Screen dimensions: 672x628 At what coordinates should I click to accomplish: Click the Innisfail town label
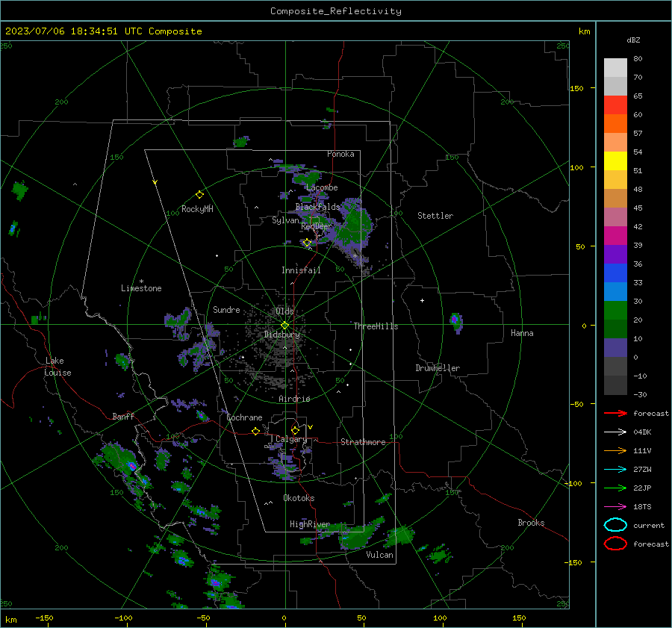301,270
